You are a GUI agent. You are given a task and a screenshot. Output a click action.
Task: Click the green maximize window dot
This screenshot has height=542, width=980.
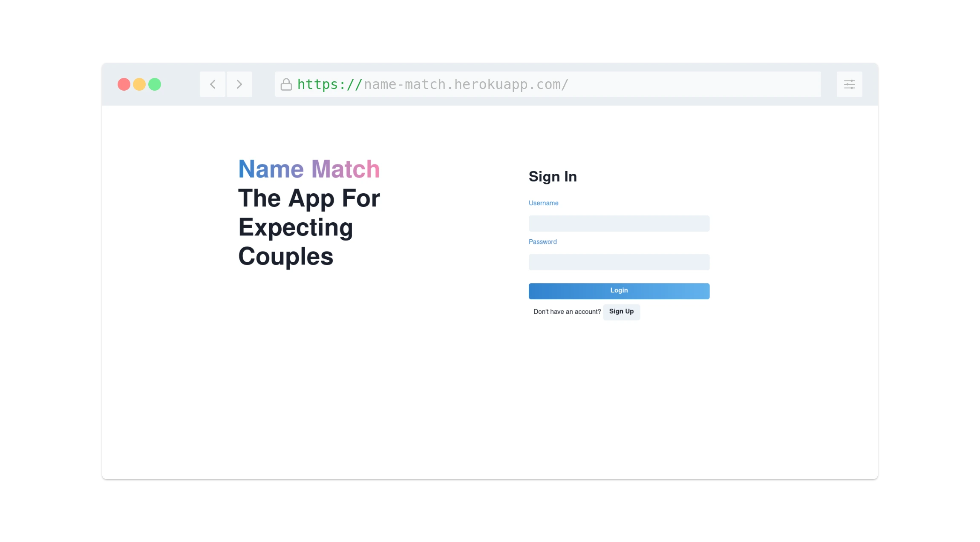[155, 84]
